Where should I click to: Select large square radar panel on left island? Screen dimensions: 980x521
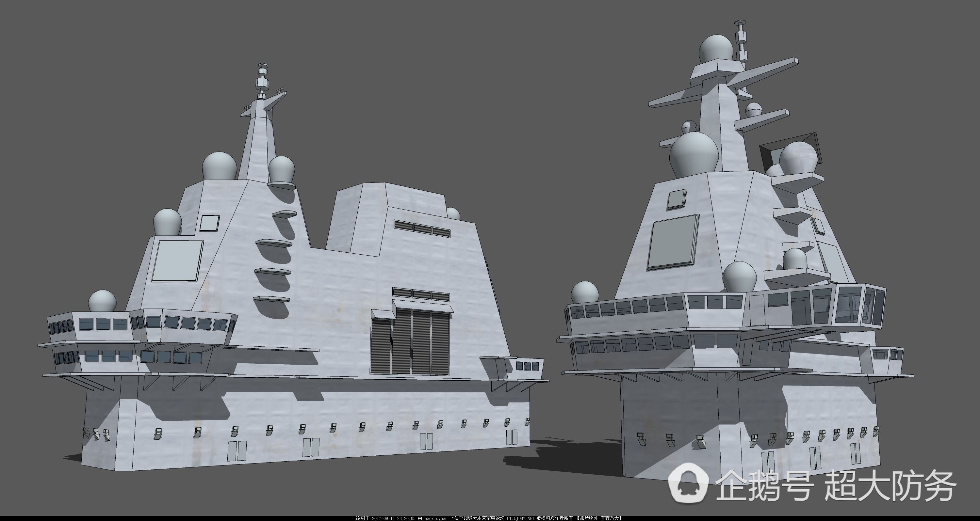[x=177, y=260]
